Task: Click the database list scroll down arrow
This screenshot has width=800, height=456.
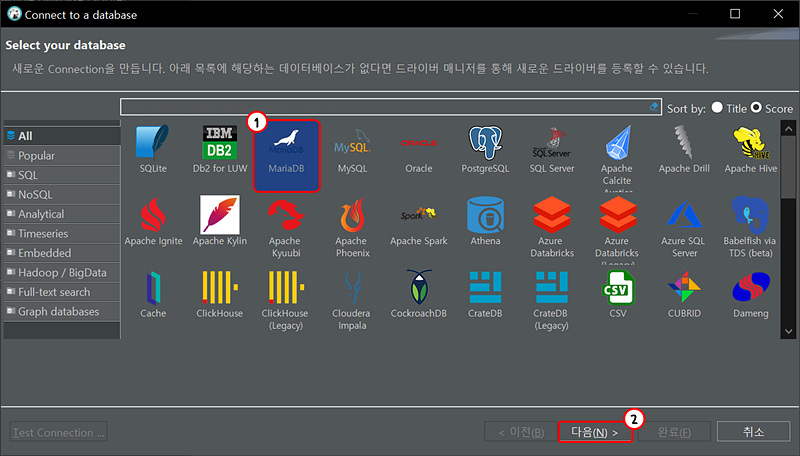Action: (788, 331)
